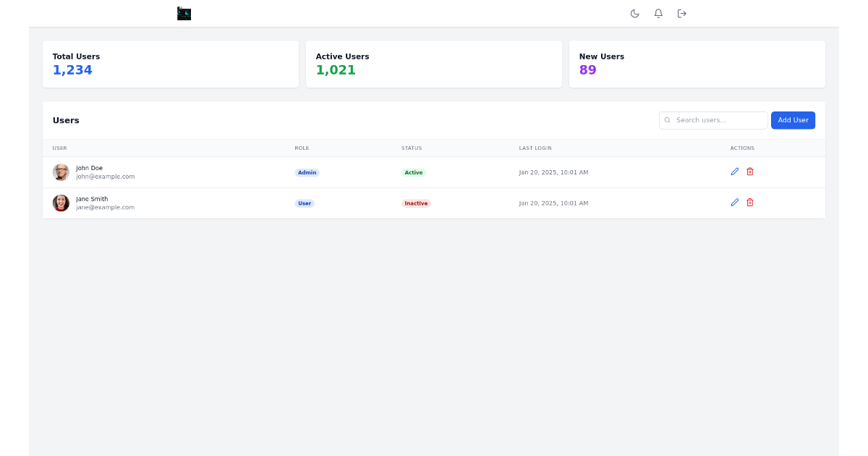868x456 pixels.
Task: Click John Doe's profile avatar
Action: coord(61,172)
